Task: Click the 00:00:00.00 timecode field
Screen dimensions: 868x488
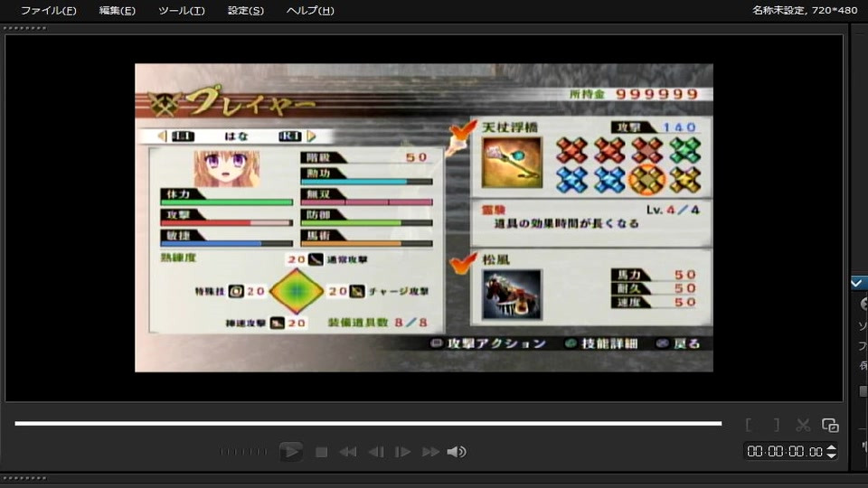Action: (785, 452)
